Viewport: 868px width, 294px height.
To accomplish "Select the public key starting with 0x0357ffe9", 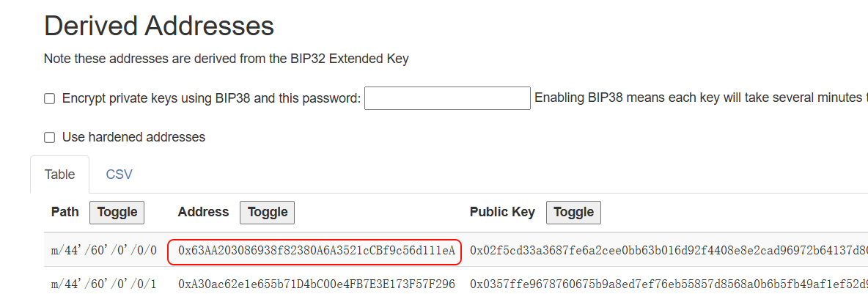I will tap(669, 284).
